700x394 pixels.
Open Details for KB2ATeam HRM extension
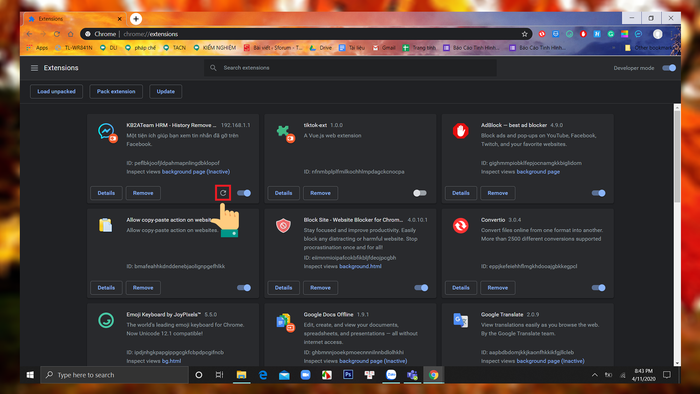(x=106, y=193)
